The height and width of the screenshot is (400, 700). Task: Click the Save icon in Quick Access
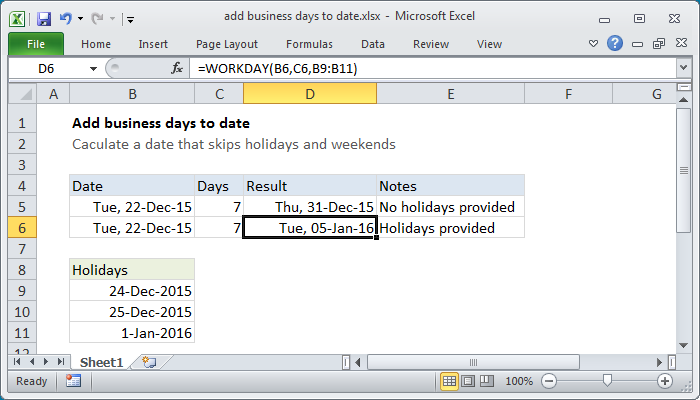44,18
